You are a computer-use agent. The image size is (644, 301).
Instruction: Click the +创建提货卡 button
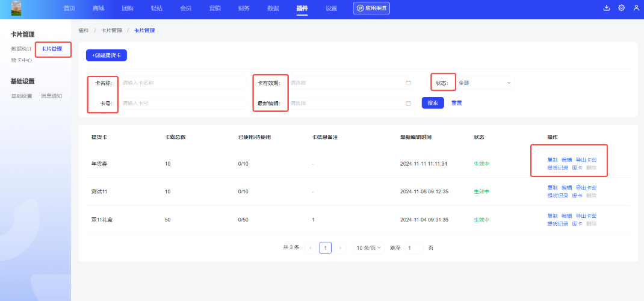pos(107,55)
